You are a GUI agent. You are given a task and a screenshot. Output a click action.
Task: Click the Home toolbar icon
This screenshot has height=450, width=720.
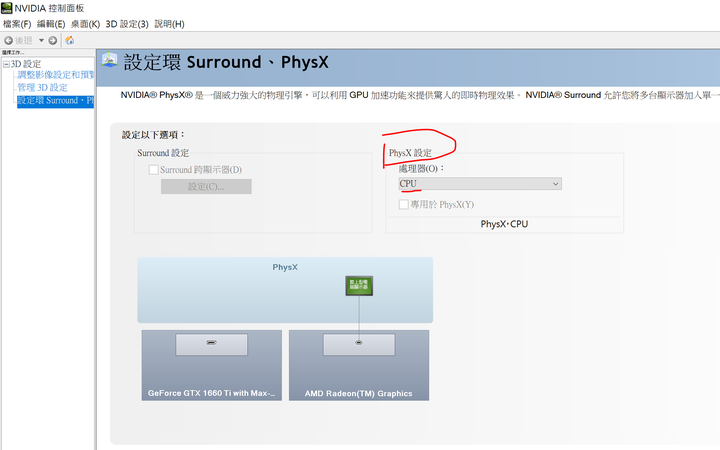70,40
